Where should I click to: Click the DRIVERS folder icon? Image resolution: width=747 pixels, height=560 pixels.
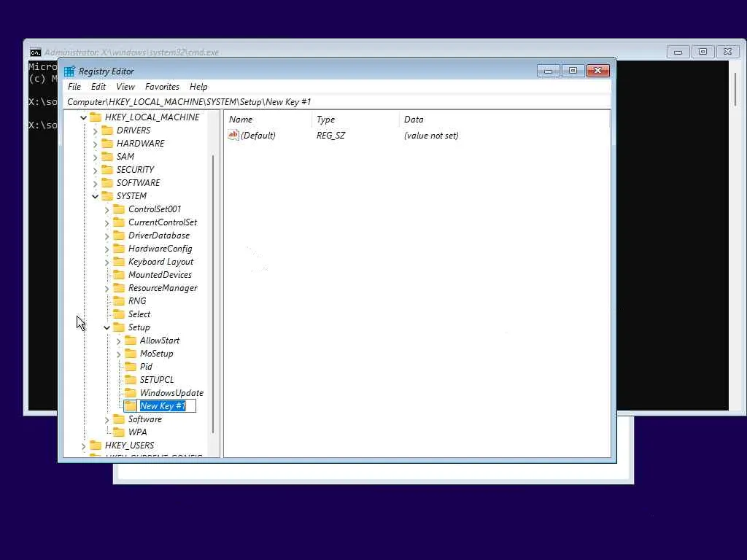coord(108,131)
